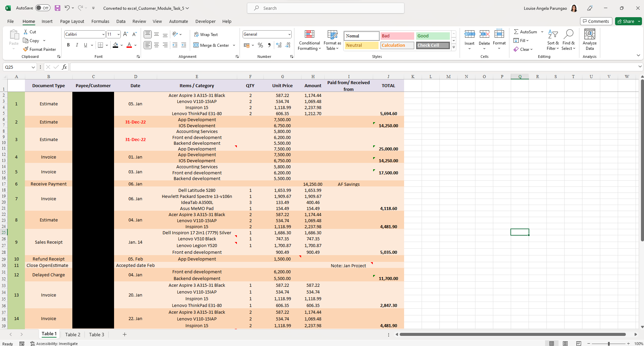Click the Copy button
Viewport: 644px width, 346px height.
[x=31, y=41]
